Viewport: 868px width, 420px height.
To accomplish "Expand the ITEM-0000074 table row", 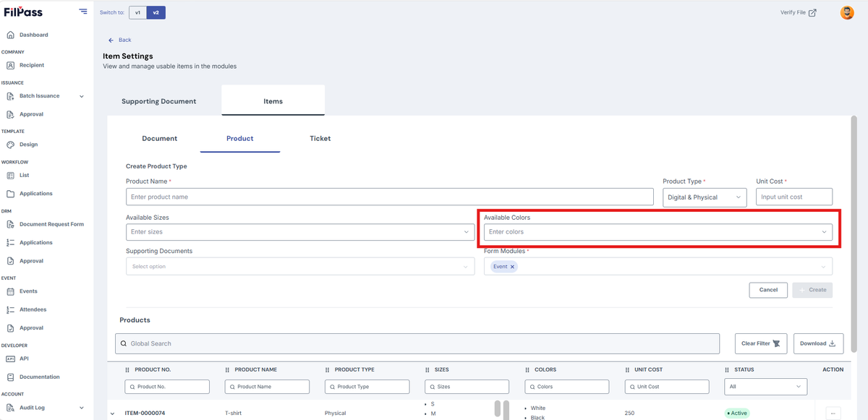I will coord(112,413).
